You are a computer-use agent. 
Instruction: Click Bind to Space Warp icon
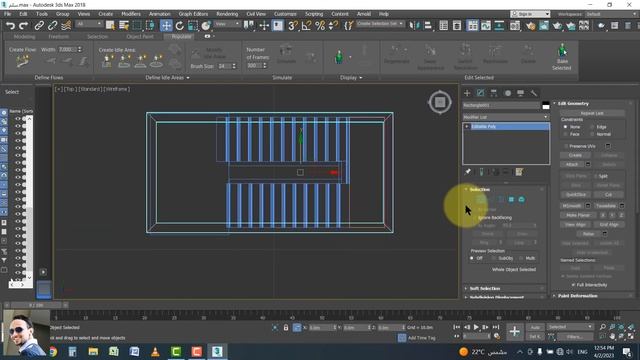pyautogui.click(x=66, y=26)
